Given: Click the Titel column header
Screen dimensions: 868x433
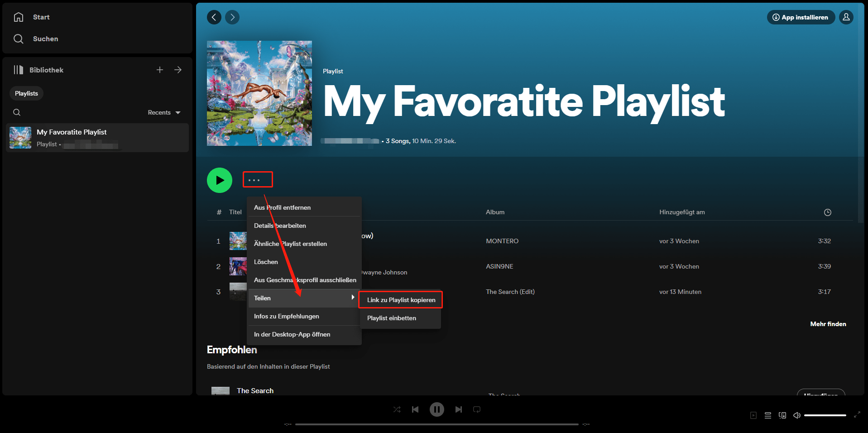Looking at the screenshot, I should pyautogui.click(x=235, y=212).
